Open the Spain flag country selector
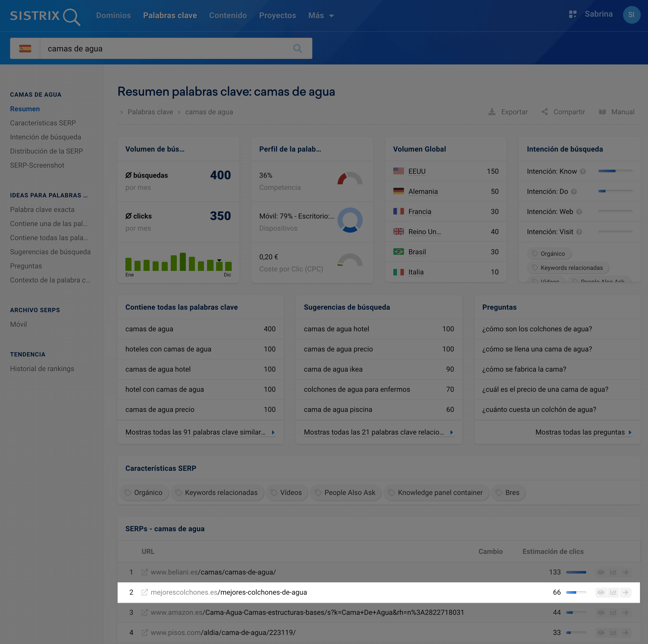Screen dimensions: 648x644 25,49
